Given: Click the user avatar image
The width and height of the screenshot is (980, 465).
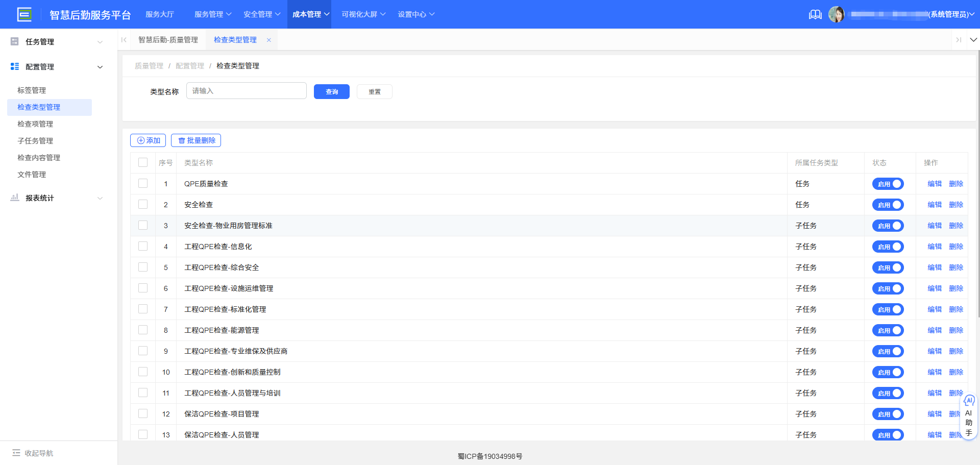Looking at the screenshot, I should pyautogui.click(x=837, y=14).
